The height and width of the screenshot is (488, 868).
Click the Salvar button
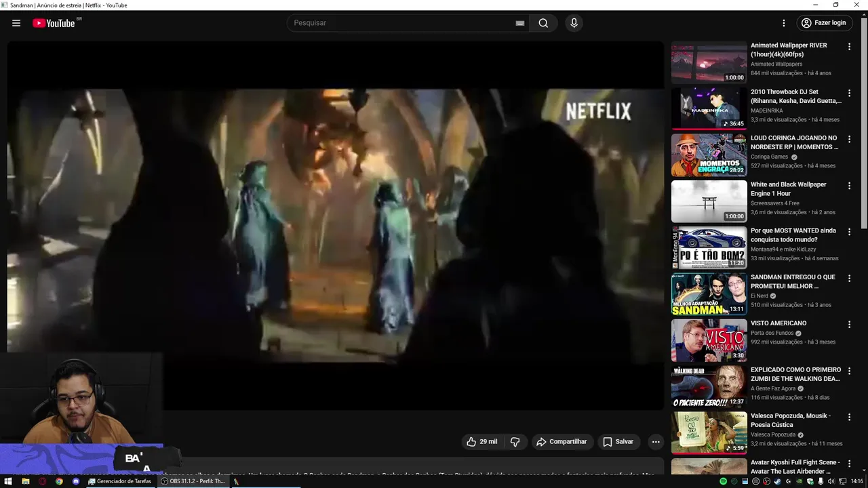tap(618, 441)
